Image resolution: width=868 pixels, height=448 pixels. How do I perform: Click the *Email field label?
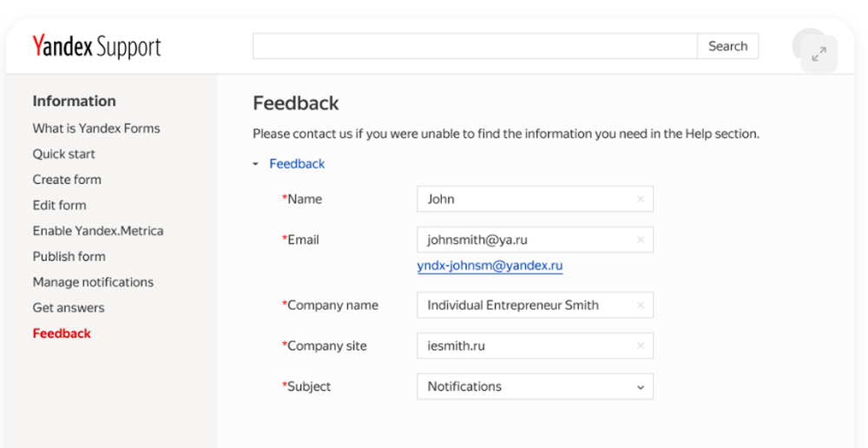300,240
